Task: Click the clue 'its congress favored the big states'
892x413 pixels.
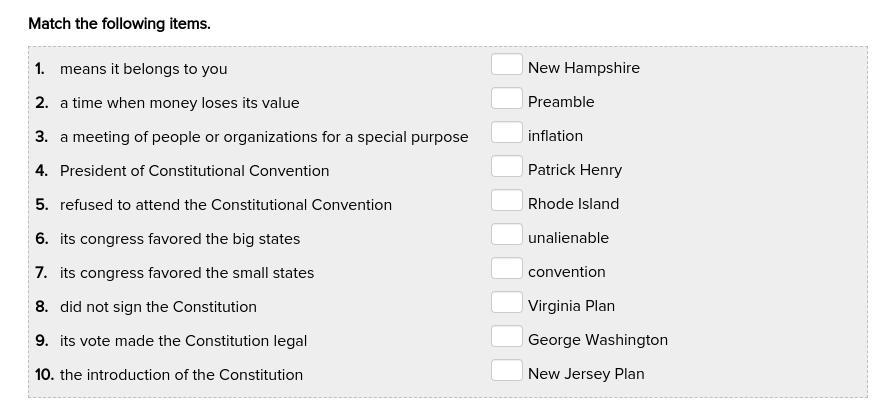Action: point(180,239)
